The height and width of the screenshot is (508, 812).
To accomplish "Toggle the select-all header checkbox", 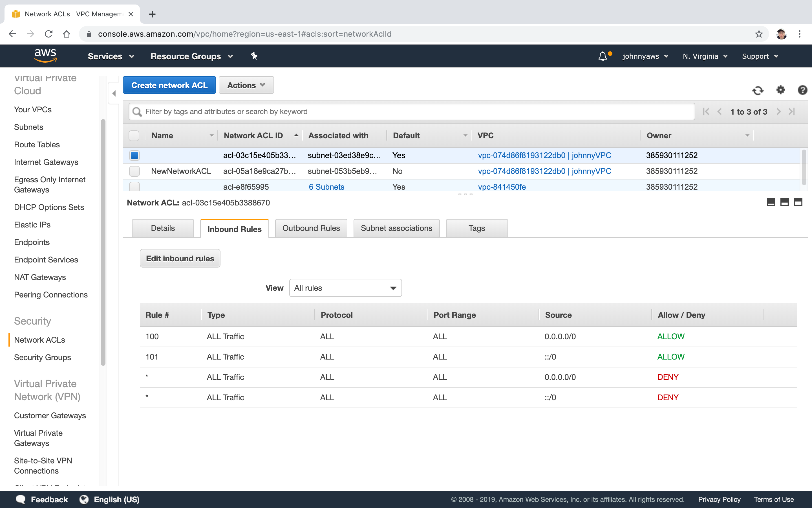I will (x=134, y=136).
